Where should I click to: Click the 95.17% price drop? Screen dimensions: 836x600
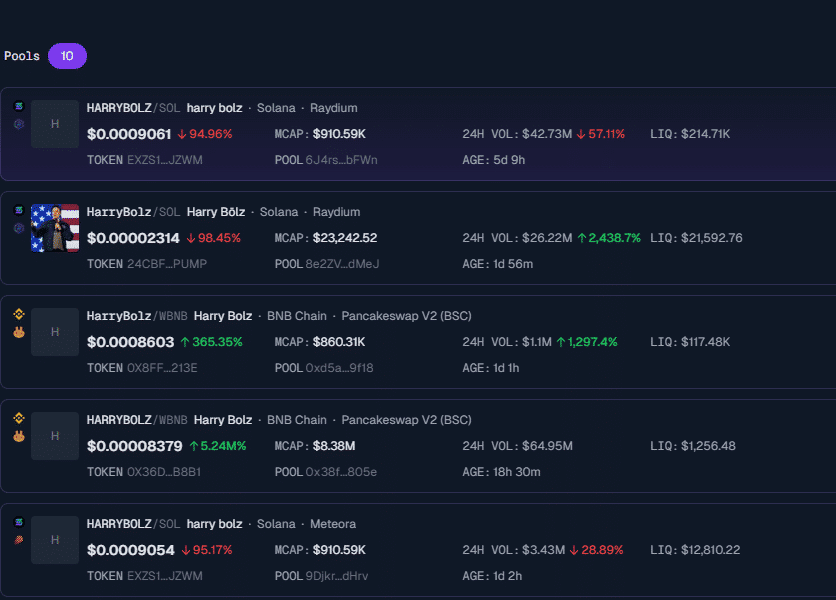click(x=207, y=550)
